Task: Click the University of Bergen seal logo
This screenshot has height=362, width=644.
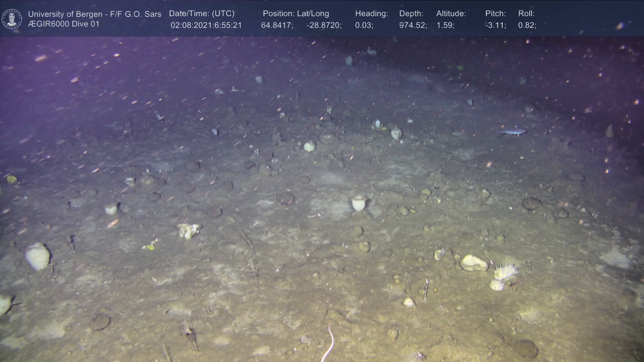Action: tap(12, 19)
